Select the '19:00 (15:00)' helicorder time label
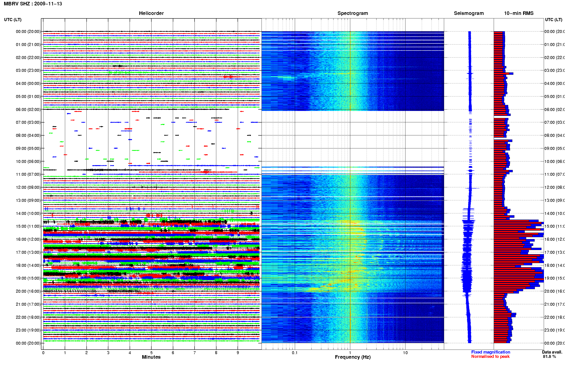Viewport: 588px width, 368px height. pos(28,278)
